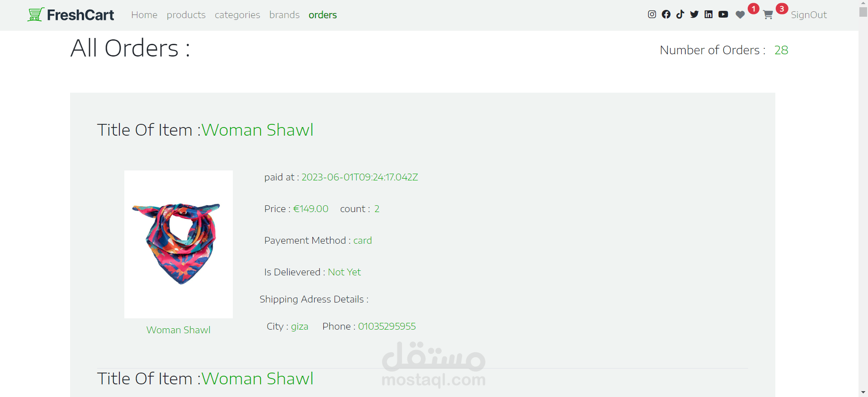868x397 pixels.
Task: Click the scrollbar down arrow
Action: click(x=863, y=392)
